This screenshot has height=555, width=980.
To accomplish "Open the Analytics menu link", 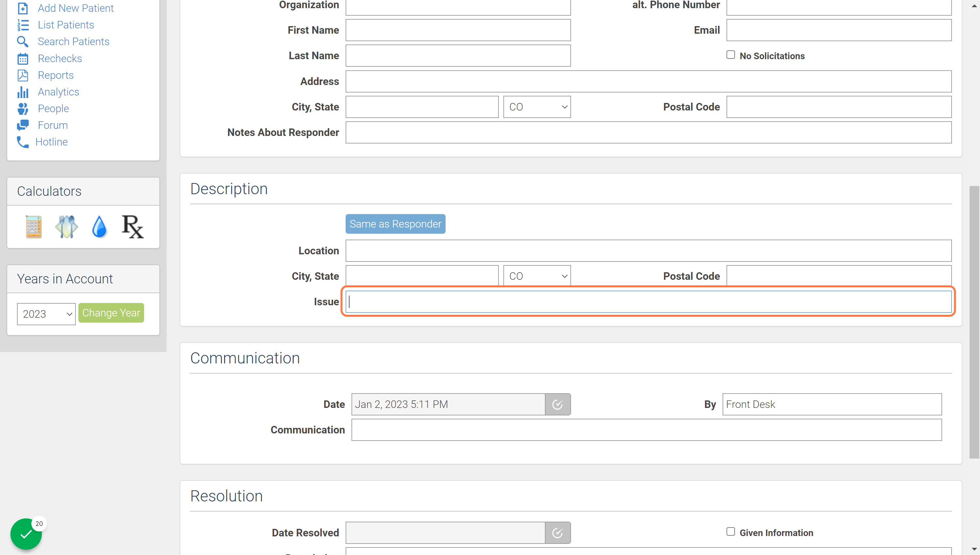I will click(58, 92).
